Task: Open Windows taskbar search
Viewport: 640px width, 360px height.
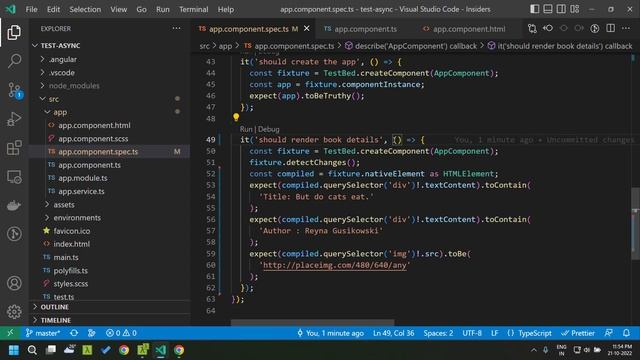Action: pos(32,350)
